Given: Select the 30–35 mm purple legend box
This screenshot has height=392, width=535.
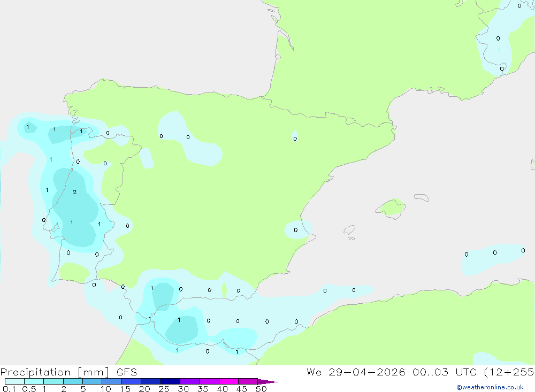Looking at the screenshot, I should pyautogui.click(x=190, y=381).
